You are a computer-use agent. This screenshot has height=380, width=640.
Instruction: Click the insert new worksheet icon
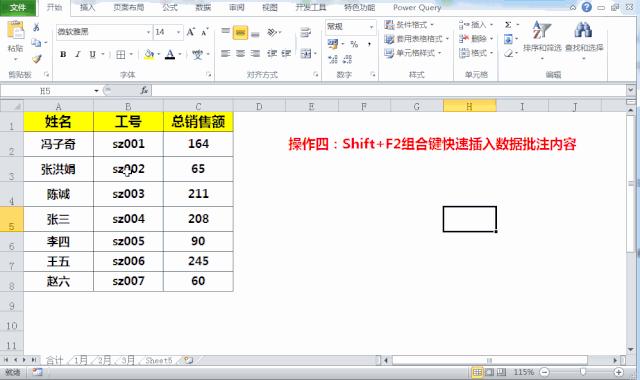tap(188, 360)
